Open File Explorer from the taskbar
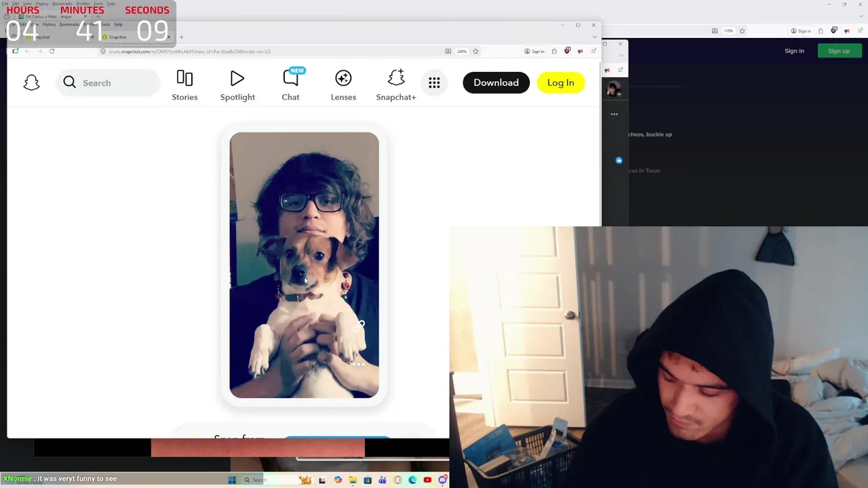The width and height of the screenshot is (868, 488). [353, 480]
